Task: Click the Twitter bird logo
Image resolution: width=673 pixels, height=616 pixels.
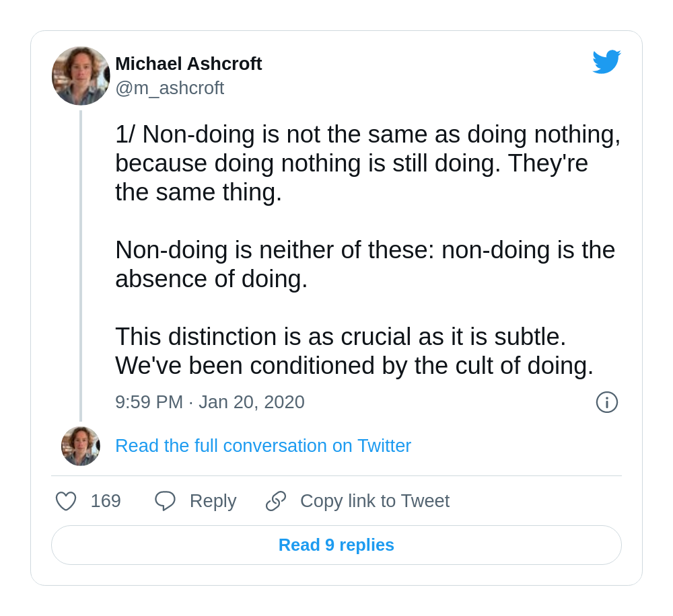Action: click(x=606, y=62)
